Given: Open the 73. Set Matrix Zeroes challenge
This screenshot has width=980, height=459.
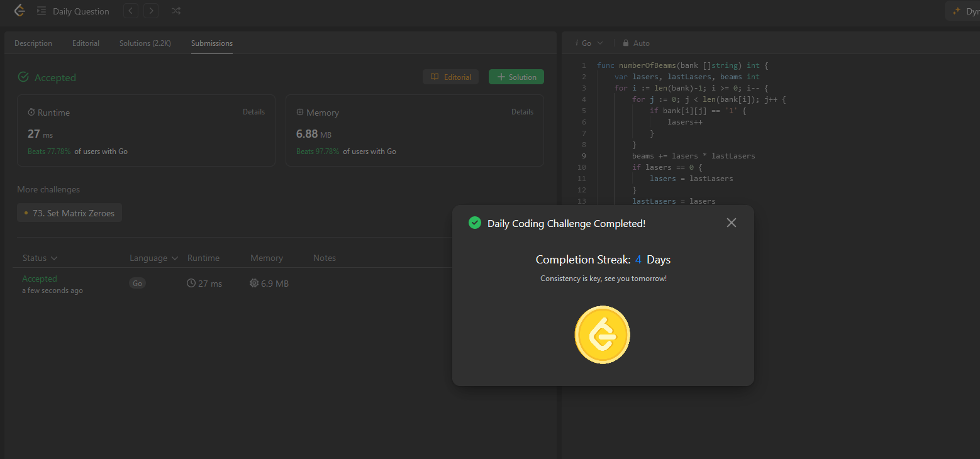Looking at the screenshot, I should coord(69,213).
